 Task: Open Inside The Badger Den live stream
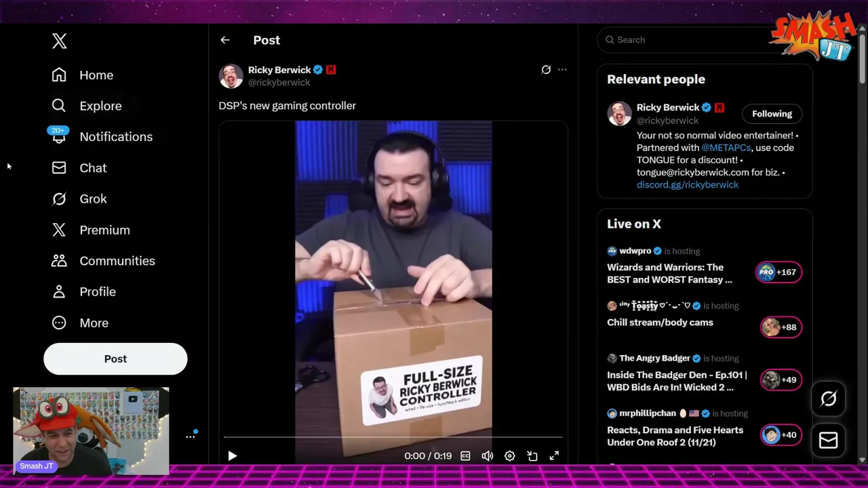click(x=677, y=382)
